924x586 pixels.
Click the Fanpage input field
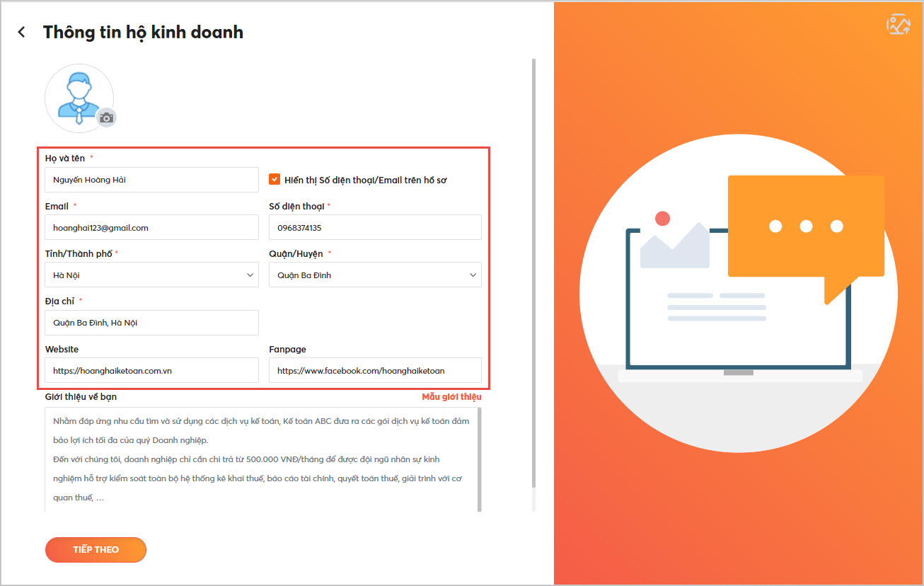pos(375,370)
